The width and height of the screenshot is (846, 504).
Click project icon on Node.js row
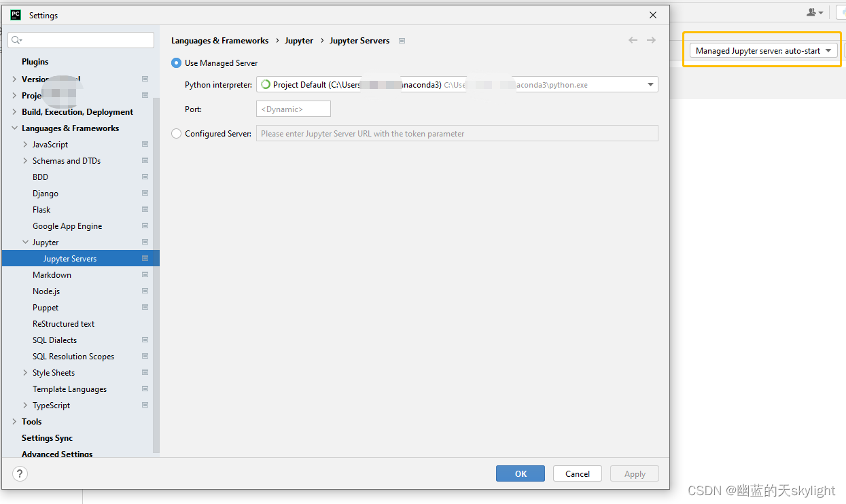pyautogui.click(x=145, y=291)
